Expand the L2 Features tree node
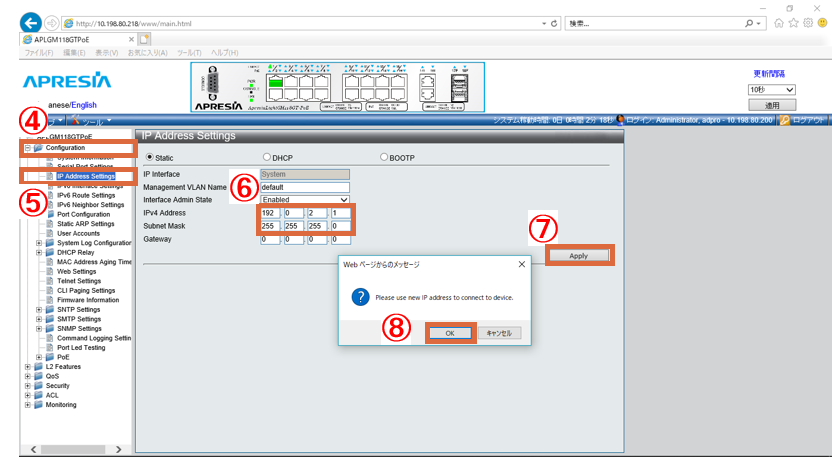 pyautogui.click(x=27, y=367)
